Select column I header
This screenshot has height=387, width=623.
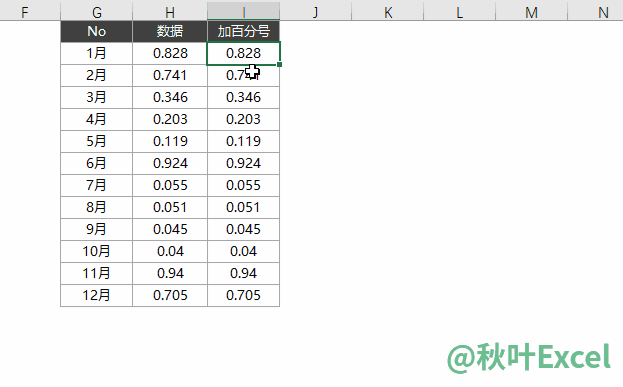click(x=244, y=12)
